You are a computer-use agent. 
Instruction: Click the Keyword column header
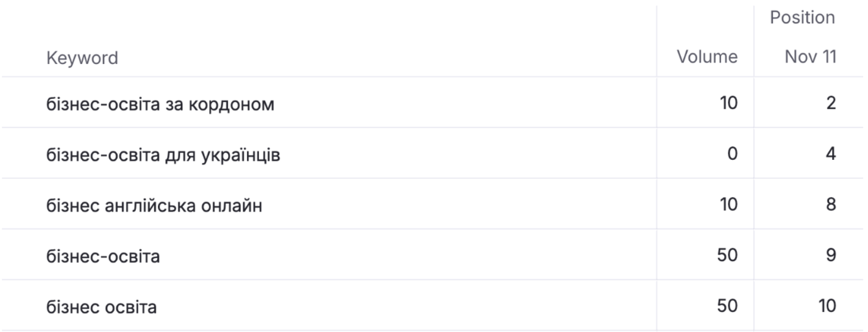[x=82, y=58]
